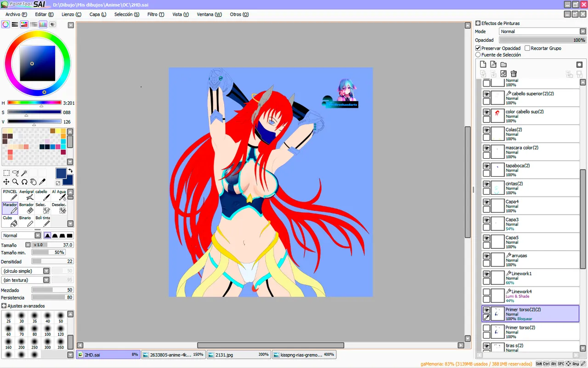Select the hand pan tool
588x368 pixels.
(x=34, y=182)
